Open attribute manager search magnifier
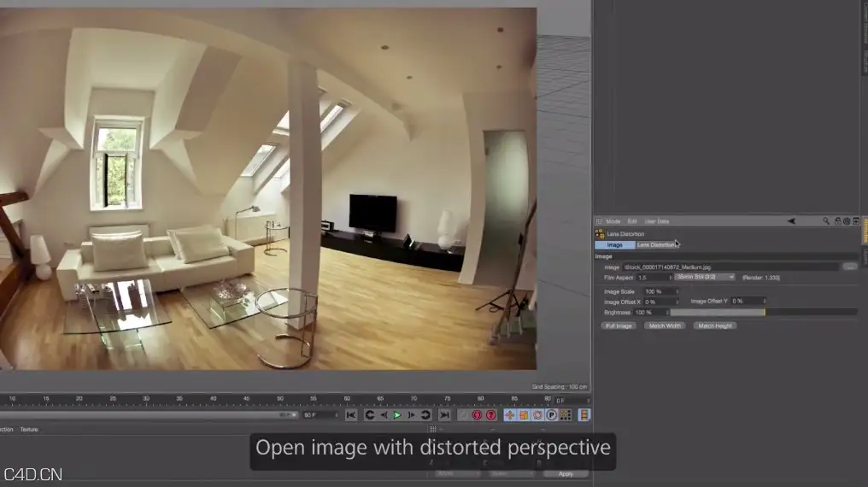868x487 pixels. click(826, 220)
